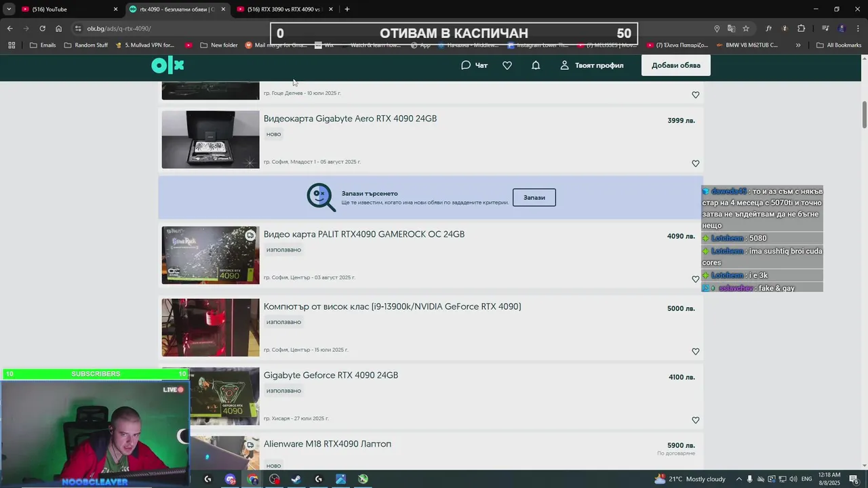Click the 4090 лв. price
This screenshot has height=488, width=868.
coord(681,237)
